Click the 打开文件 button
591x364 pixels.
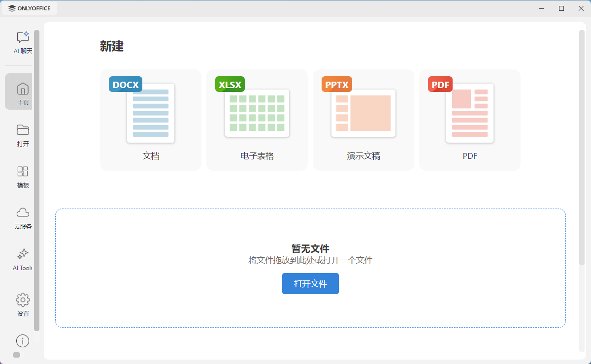coord(310,284)
